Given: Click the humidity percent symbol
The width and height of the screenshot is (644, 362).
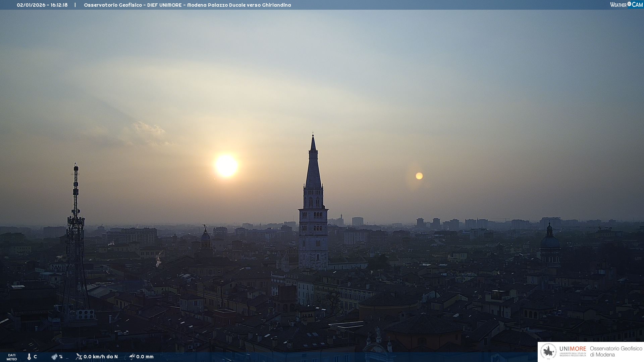Looking at the screenshot, I should pyautogui.click(x=61, y=357).
